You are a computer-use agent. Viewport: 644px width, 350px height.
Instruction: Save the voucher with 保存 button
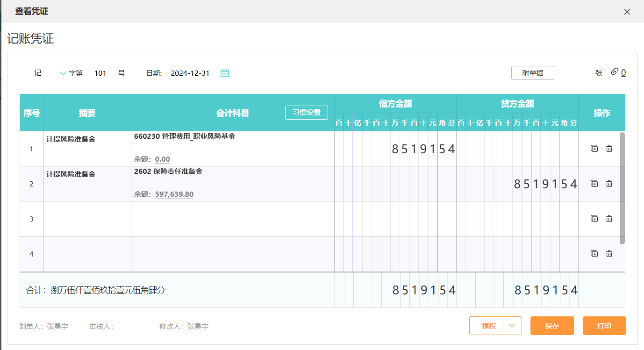pos(552,326)
